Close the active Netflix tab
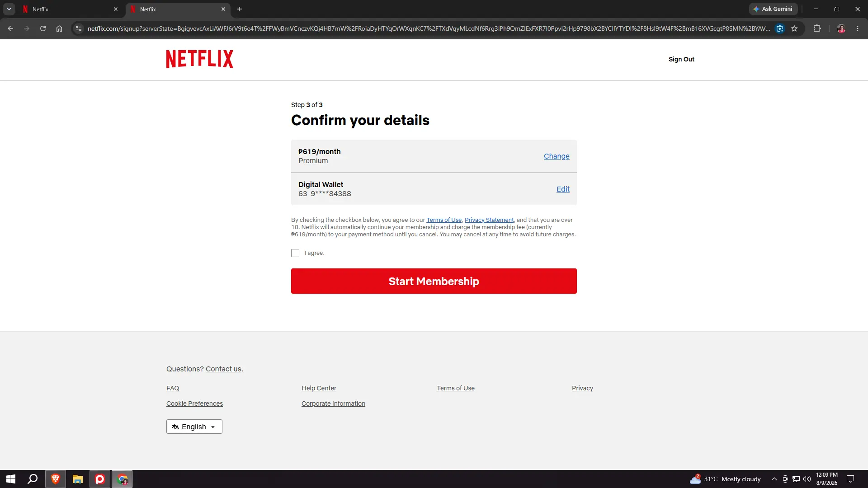Viewport: 868px width, 488px height. click(x=223, y=9)
